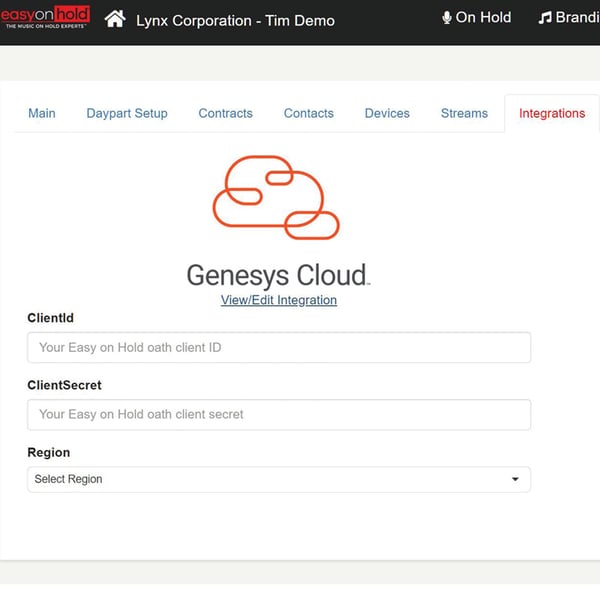Click the Region label

pyautogui.click(x=49, y=453)
